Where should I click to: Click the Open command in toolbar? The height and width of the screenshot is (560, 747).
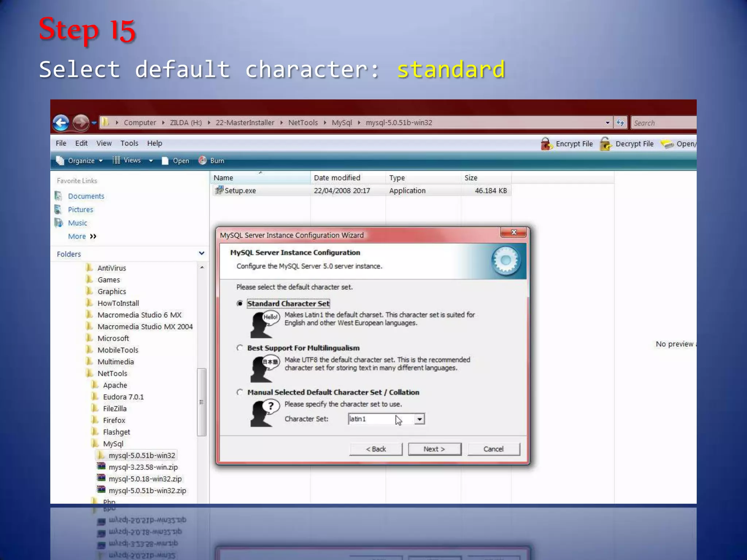176,161
